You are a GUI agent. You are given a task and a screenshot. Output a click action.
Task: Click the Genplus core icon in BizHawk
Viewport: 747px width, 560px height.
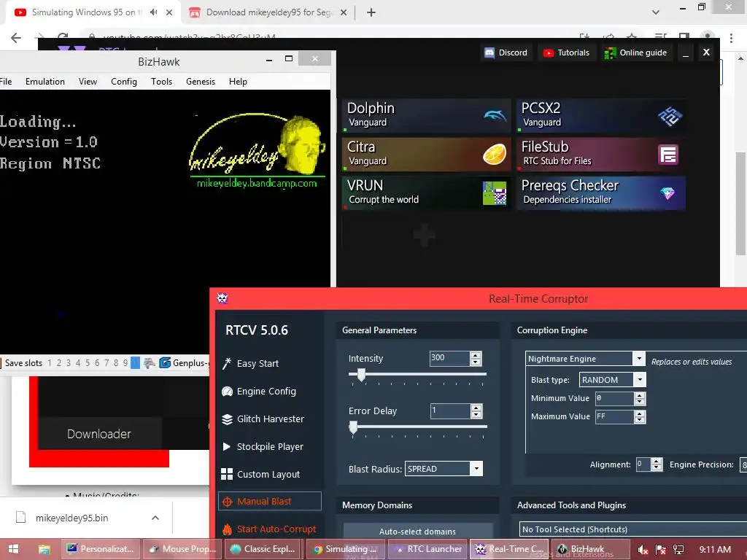[165, 363]
